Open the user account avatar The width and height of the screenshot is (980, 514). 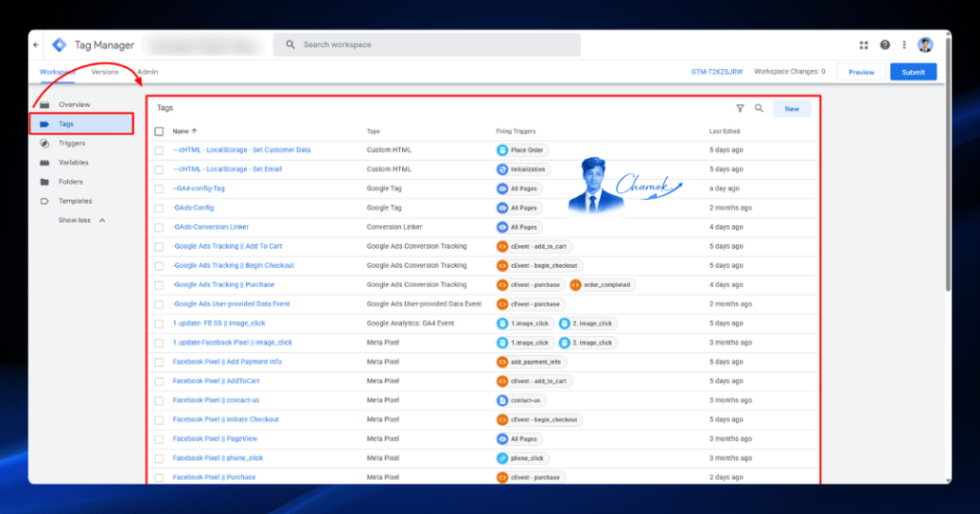tap(925, 45)
